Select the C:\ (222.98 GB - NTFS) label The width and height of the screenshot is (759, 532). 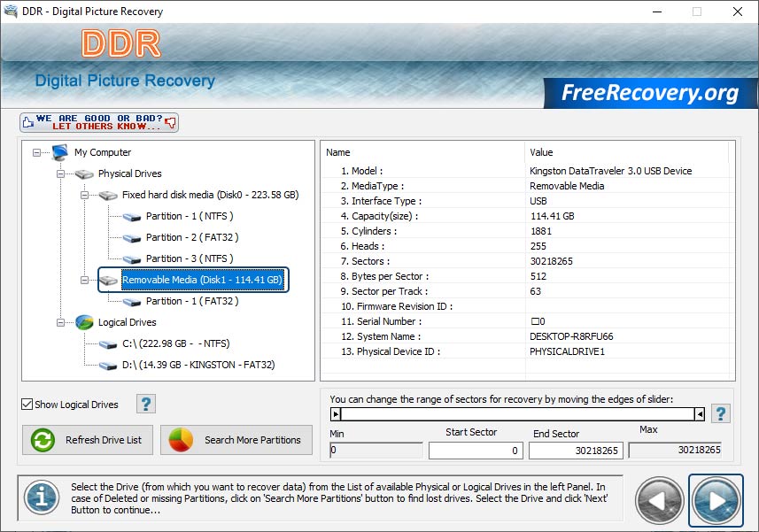pos(175,343)
